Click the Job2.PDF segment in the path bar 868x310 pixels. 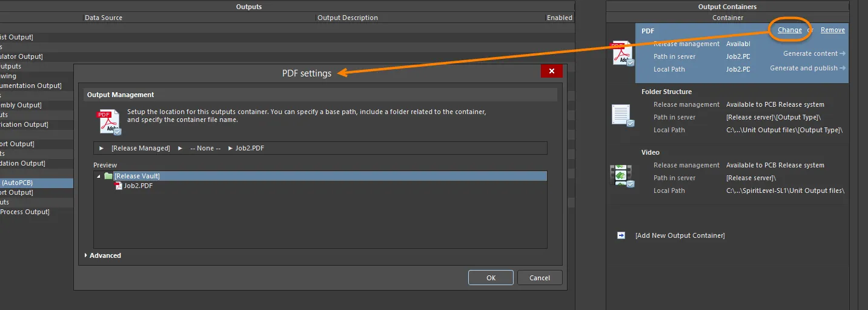pyautogui.click(x=250, y=148)
